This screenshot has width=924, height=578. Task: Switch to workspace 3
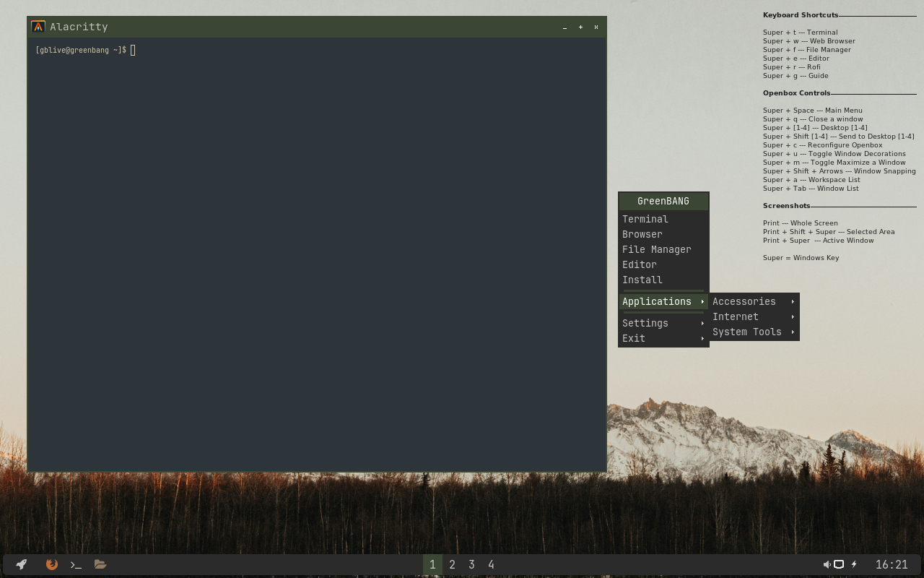[471, 564]
